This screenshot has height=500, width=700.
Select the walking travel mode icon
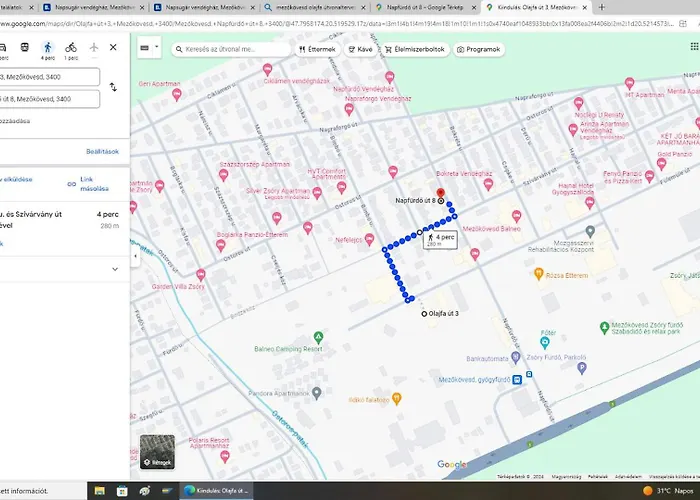click(48, 47)
